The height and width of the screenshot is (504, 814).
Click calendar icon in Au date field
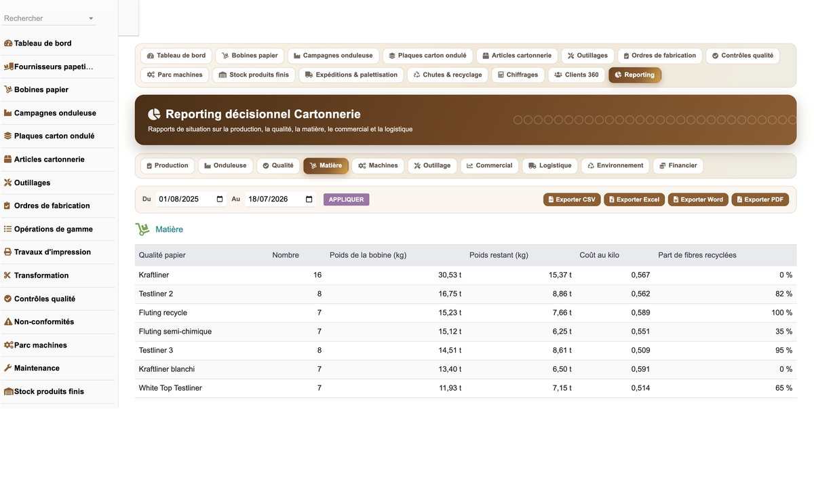click(309, 199)
